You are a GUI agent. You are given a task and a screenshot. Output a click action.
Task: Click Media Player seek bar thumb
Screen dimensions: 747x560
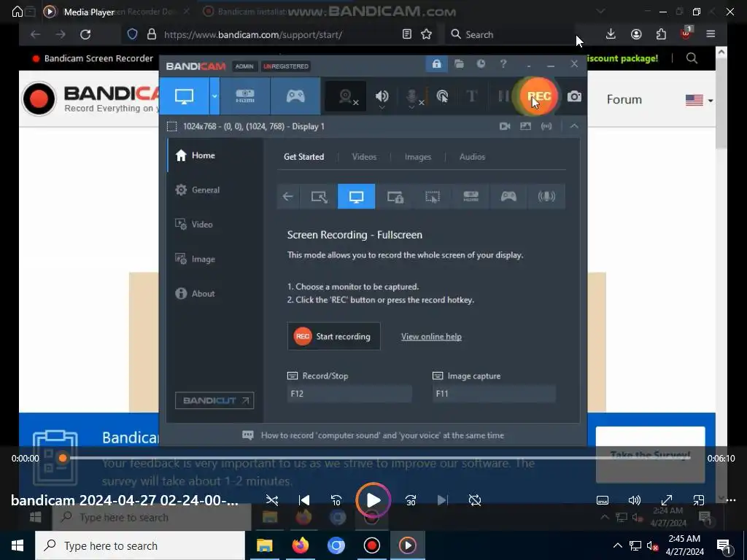[x=63, y=458]
